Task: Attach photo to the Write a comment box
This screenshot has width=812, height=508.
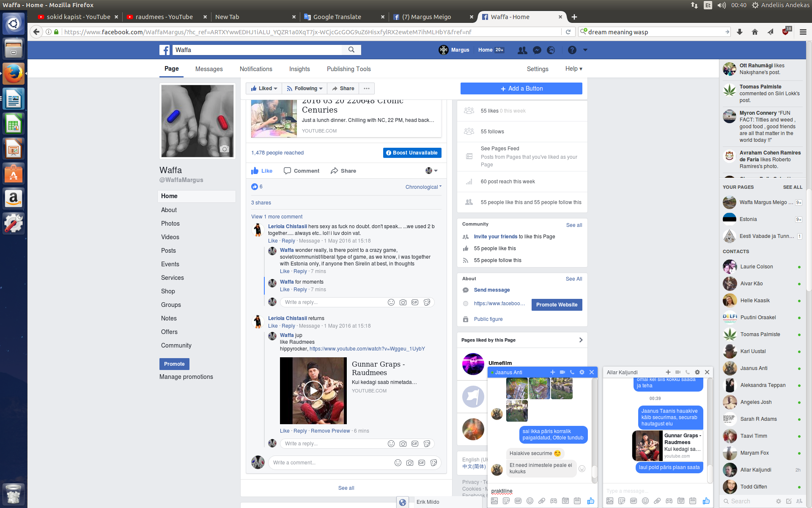Action: tap(410, 463)
